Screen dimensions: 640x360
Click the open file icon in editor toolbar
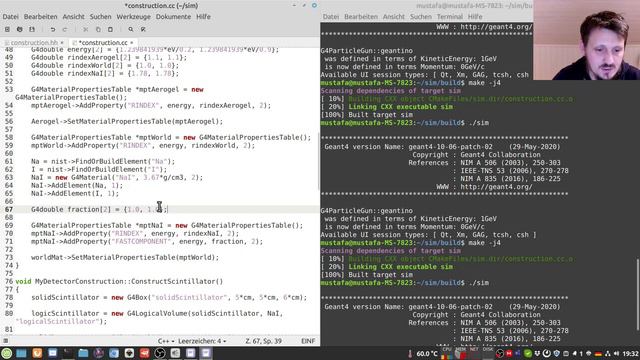pos(20,29)
